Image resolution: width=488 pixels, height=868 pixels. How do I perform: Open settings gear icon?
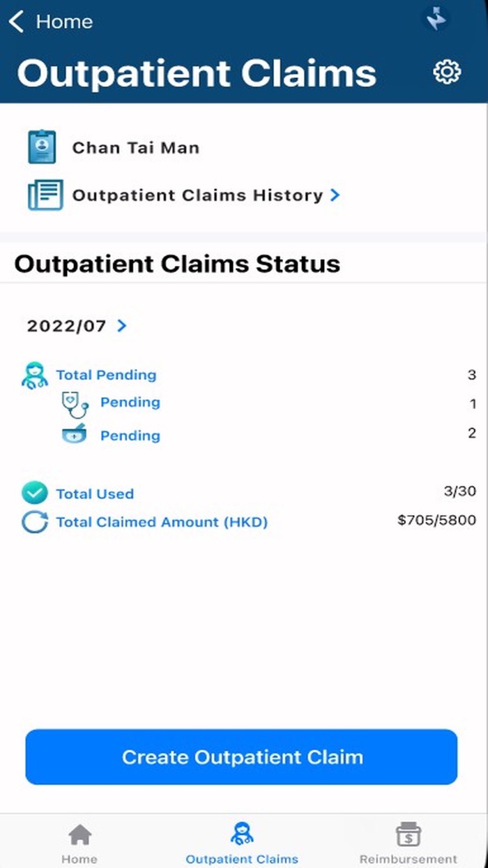click(447, 72)
